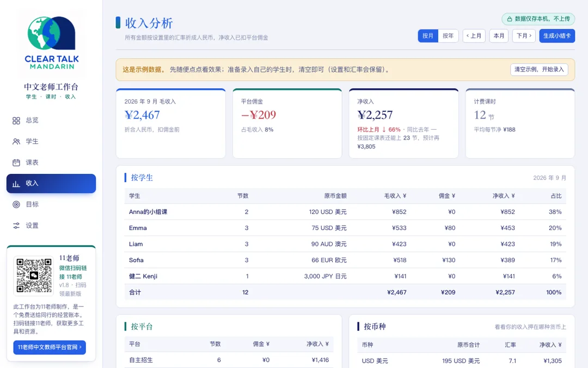Click the 收入 bar chart icon
Image resolution: width=588 pixels, height=368 pixels.
[x=16, y=184]
